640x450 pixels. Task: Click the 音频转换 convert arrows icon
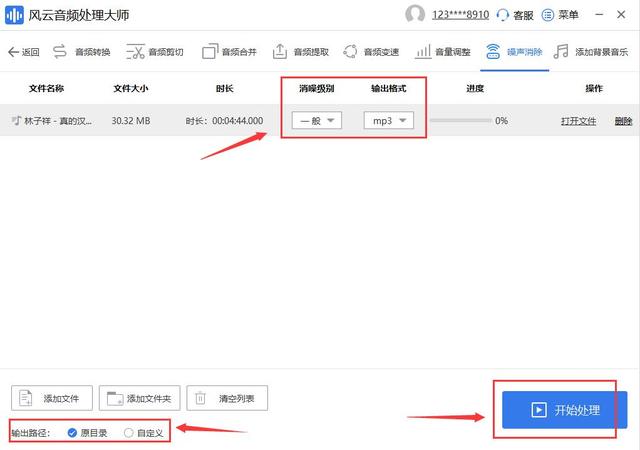60,52
